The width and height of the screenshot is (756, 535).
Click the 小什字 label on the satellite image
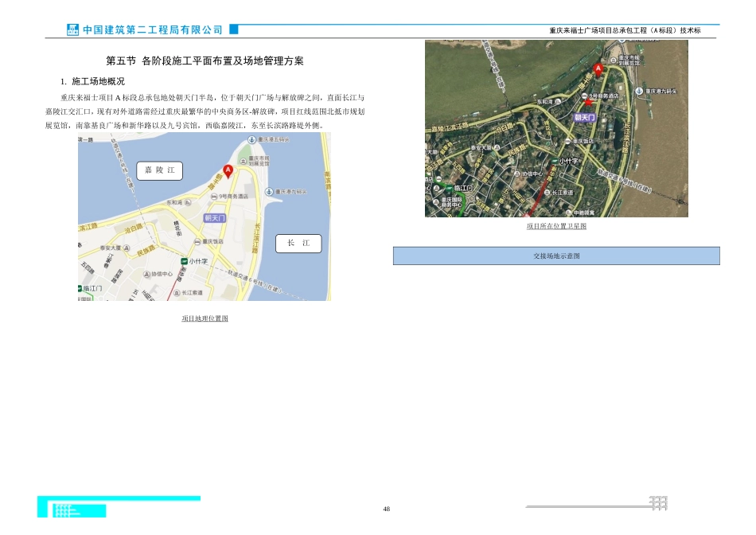click(x=568, y=161)
